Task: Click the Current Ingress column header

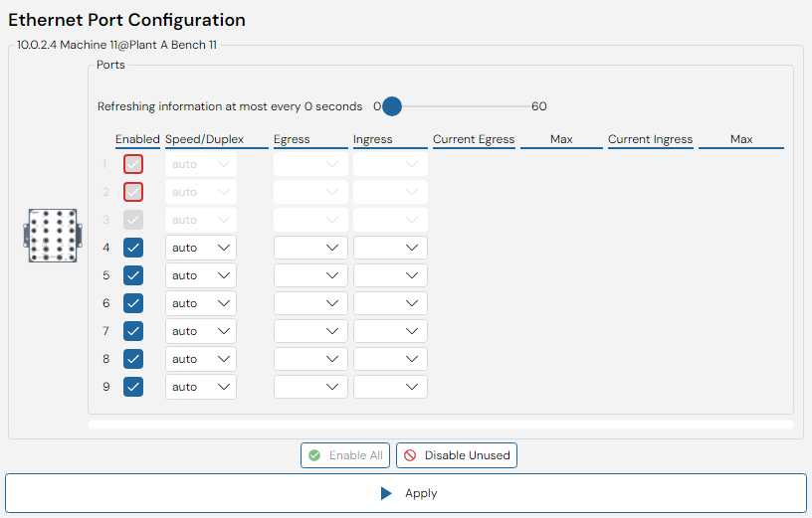Action: 651,139
